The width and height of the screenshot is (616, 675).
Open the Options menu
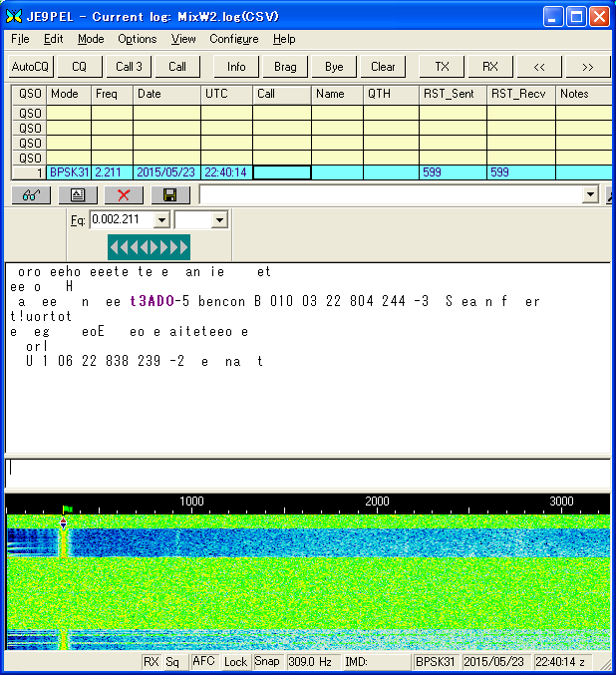pyautogui.click(x=138, y=39)
